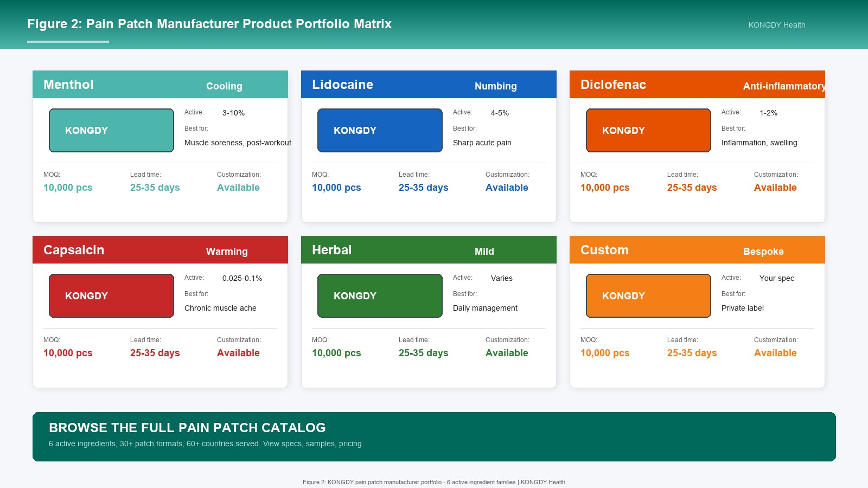868x488 pixels.
Task: Click 25-35 days lead time in Custom card
Action: tap(692, 353)
